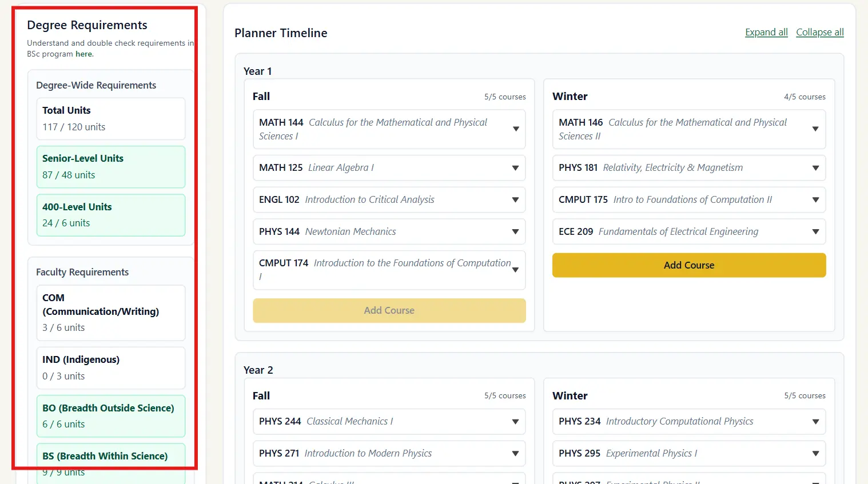Open the ENGL 102 course dropdown arrow
The height and width of the screenshot is (484, 868).
pyautogui.click(x=516, y=200)
